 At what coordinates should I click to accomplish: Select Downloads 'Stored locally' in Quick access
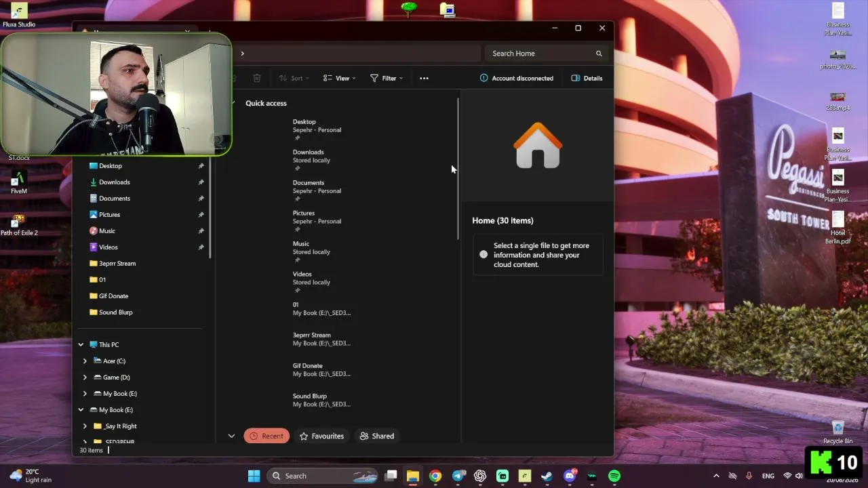tap(312, 160)
